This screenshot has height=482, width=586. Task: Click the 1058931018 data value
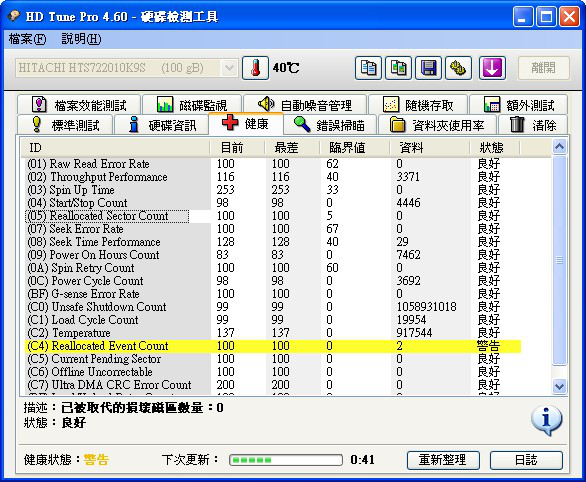pos(426,307)
